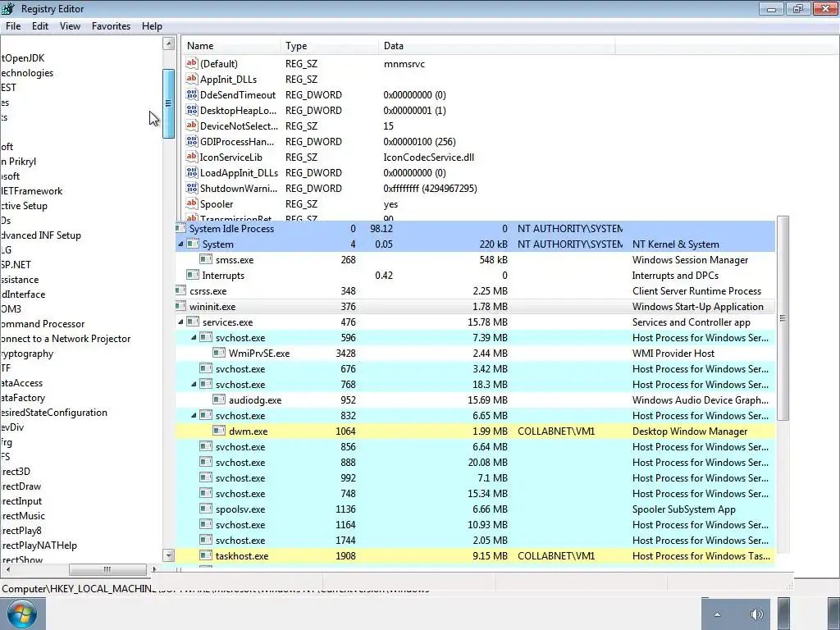Click the DdeSendTimeout DWORD value icon
The height and width of the screenshot is (630, 840).
pos(192,94)
